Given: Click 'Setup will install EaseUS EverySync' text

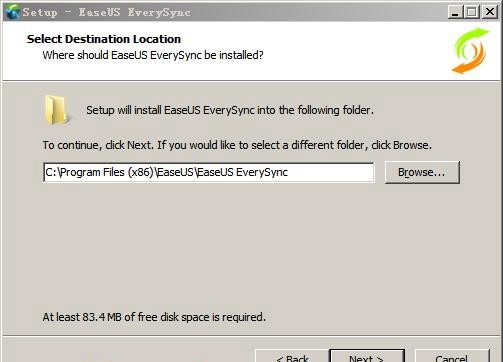Looking at the screenshot, I should 230,110.
